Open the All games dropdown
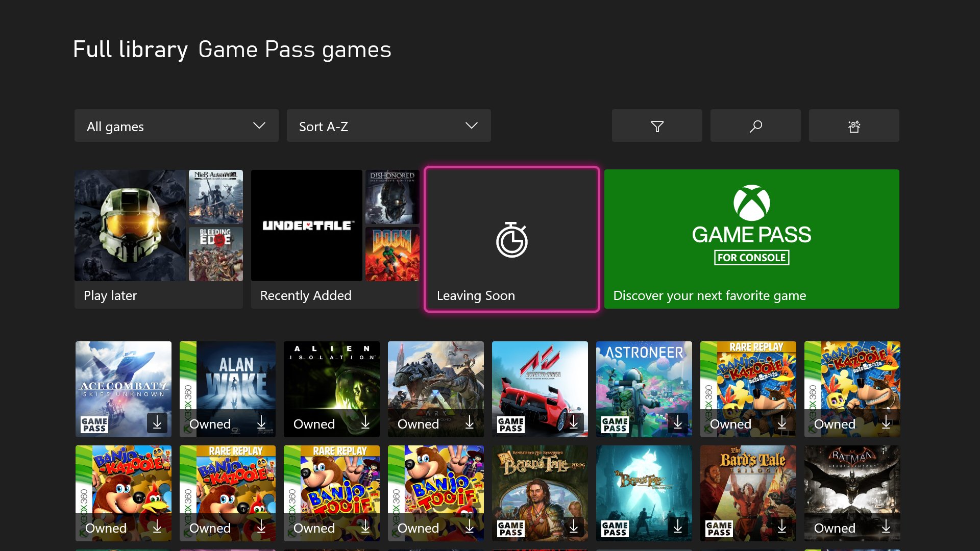 click(x=176, y=126)
